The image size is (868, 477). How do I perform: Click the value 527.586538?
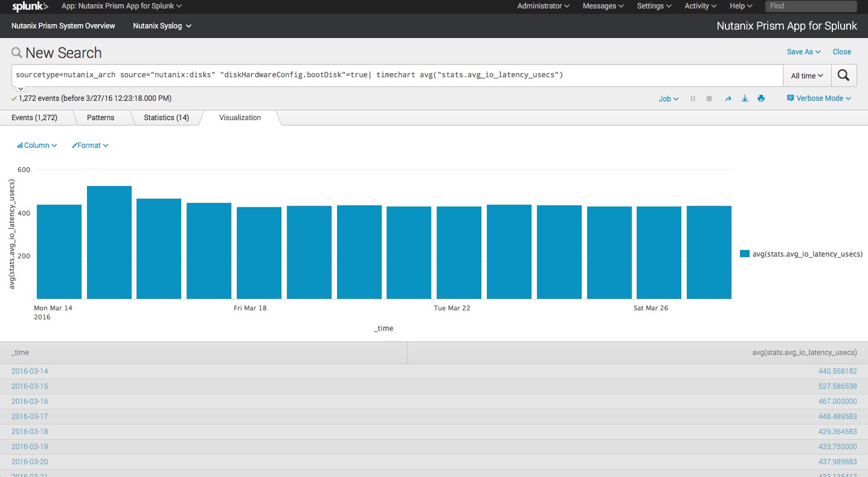(x=837, y=386)
